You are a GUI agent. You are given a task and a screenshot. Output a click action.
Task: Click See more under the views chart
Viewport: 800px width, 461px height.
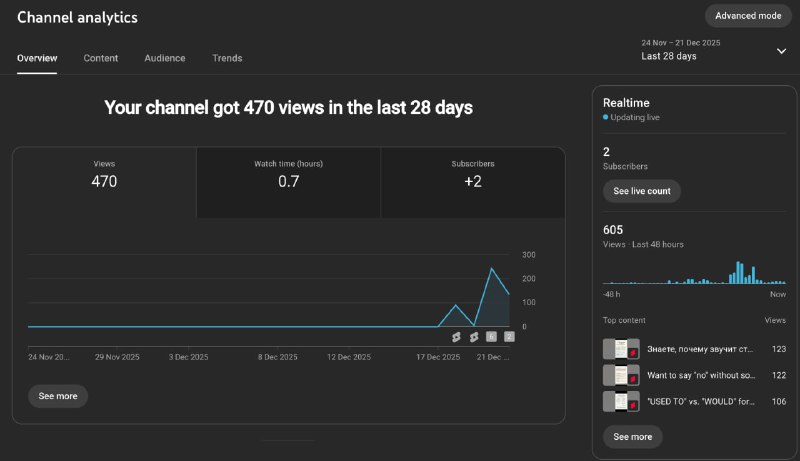58,396
